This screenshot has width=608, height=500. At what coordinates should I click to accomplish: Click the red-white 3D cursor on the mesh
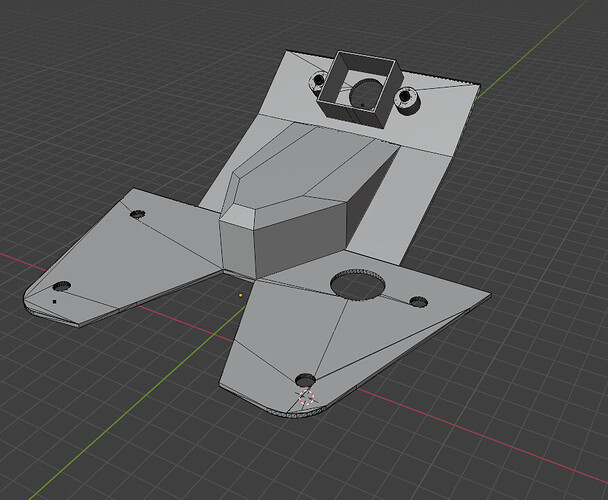[306, 397]
